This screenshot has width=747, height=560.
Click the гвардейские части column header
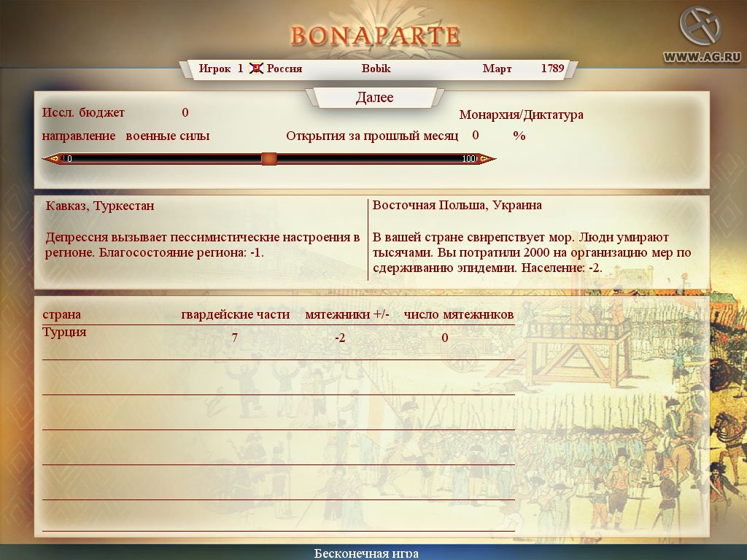236,315
